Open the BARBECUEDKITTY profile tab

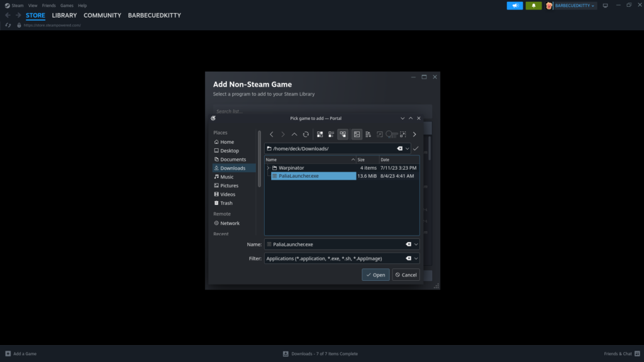pyautogui.click(x=155, y=15)
